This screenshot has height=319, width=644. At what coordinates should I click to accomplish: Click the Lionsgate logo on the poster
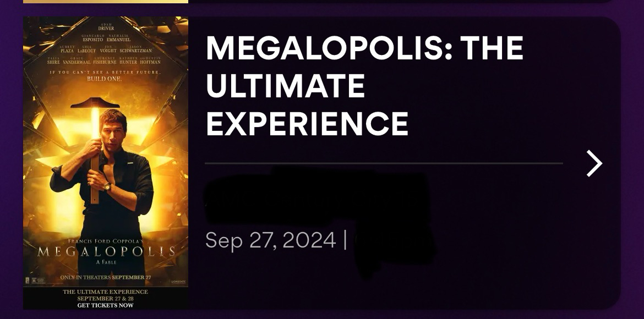(x=178, y=281)
